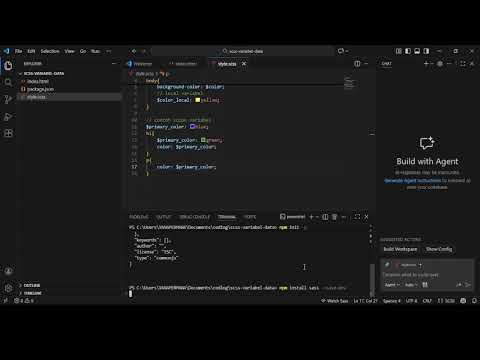The image size is (480, 360).
Task: Click the yellow color swatch in code
Action: click(197, 100)
